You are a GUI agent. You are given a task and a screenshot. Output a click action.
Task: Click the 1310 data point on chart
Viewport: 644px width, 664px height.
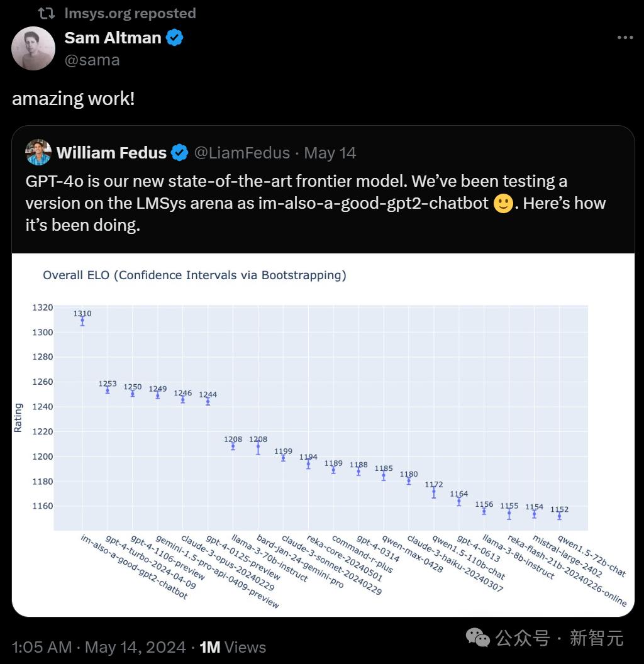tap(82, 321)
